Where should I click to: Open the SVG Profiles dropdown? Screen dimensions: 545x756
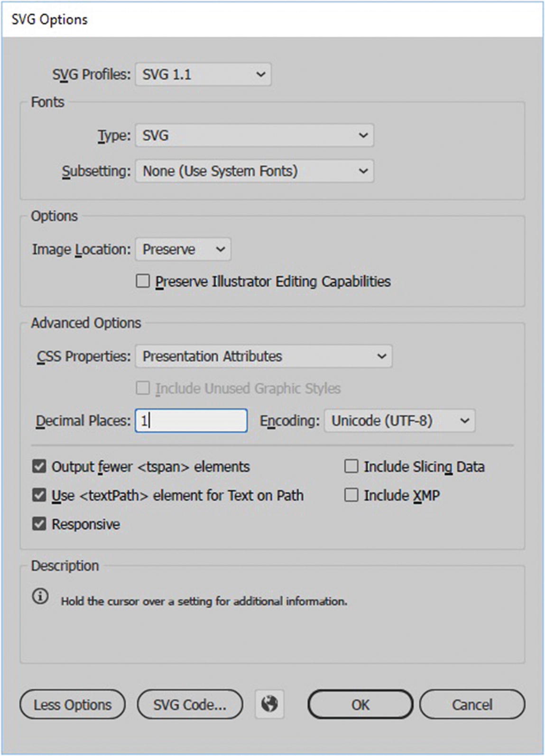pos(203,74)
